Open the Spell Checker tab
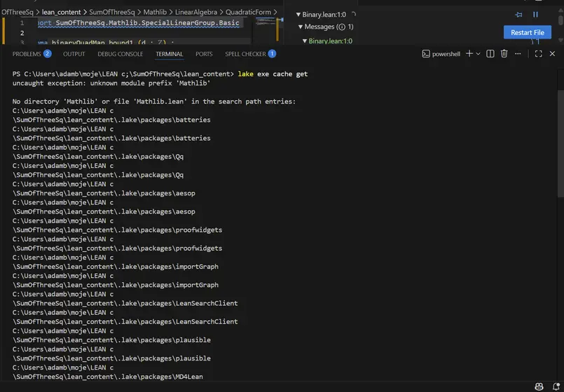The width and height of the screenshot is (564, 392). click(x=245, y=54)
